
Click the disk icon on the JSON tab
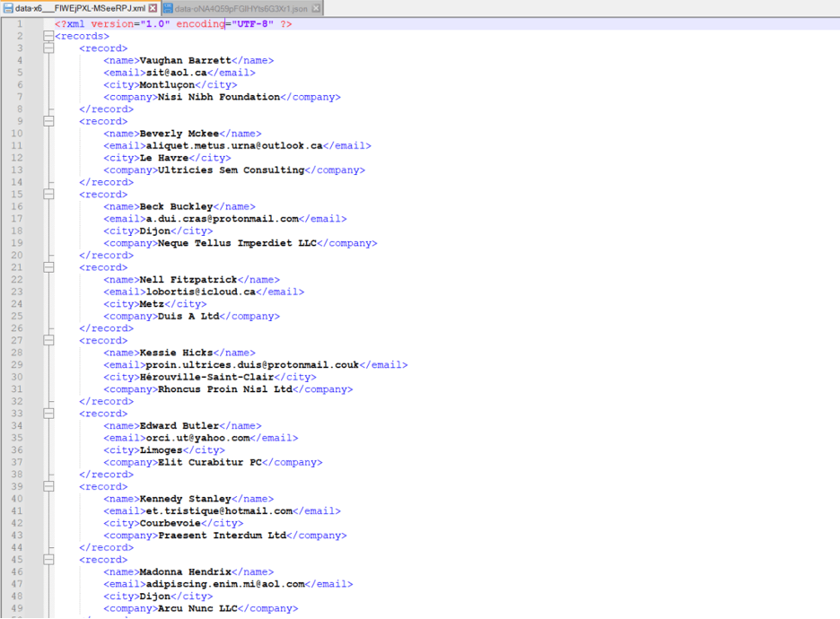coord(168,8)
